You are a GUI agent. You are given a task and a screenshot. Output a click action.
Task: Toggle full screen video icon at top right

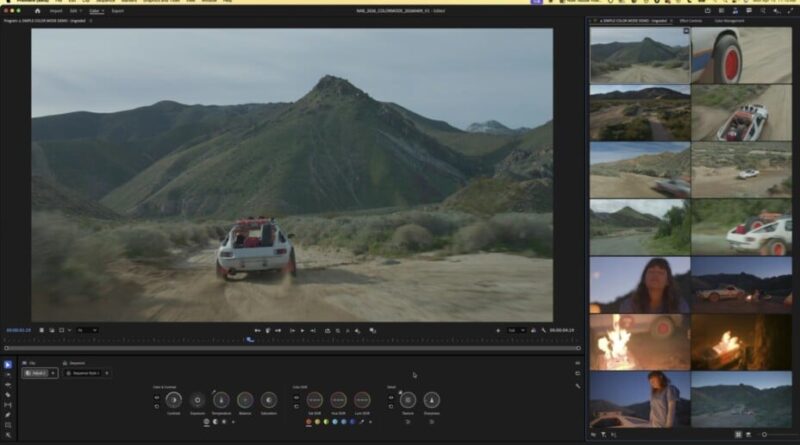790,11
